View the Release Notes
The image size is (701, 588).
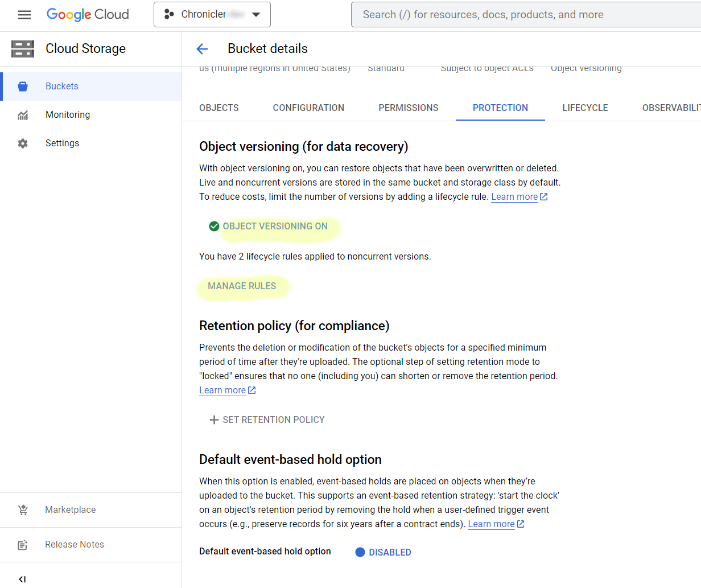tap(74, 544)
